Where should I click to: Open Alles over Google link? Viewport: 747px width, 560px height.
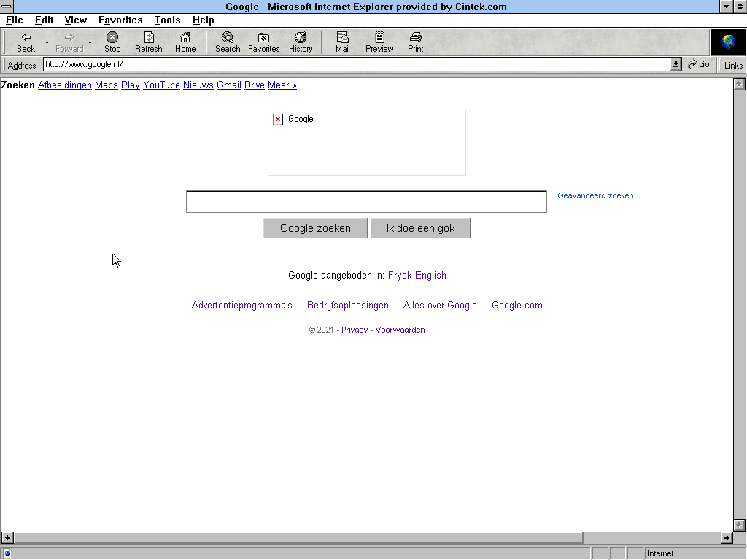(440, 306)
